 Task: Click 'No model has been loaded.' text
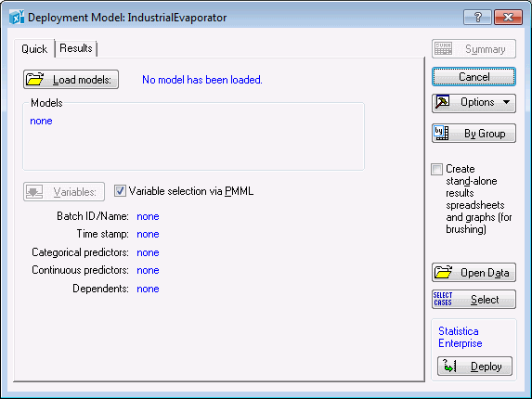pyautogui.click(x=202, y=80)
